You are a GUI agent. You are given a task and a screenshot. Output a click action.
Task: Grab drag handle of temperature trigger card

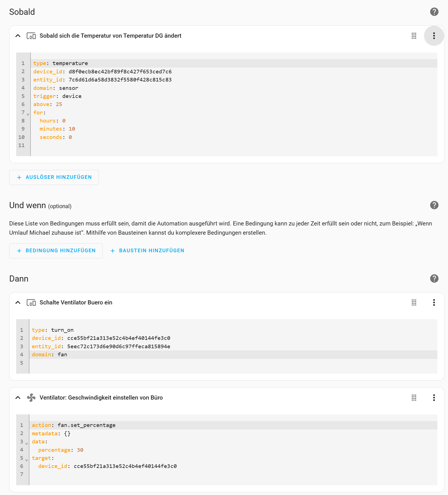pos(414,36)
